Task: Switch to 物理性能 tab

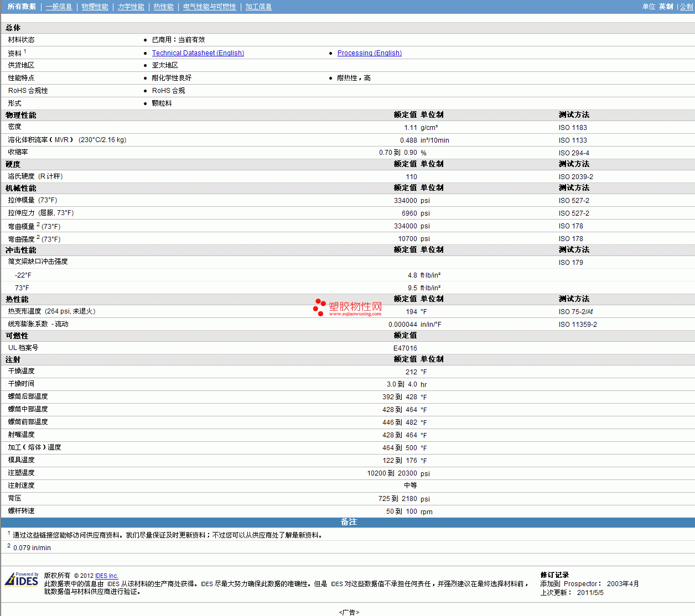Action: (95, 7)
